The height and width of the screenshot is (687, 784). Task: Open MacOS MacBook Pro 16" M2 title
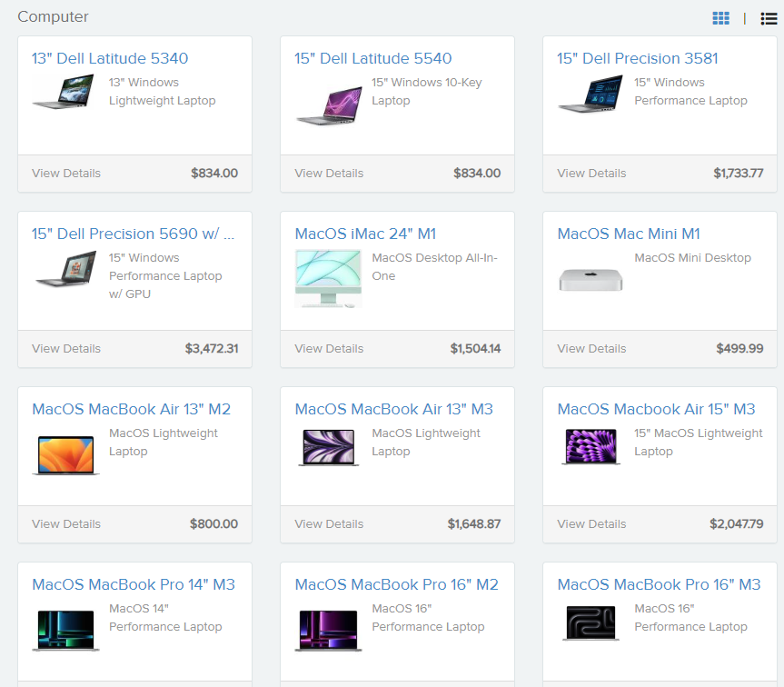click(x=396, y=585)
